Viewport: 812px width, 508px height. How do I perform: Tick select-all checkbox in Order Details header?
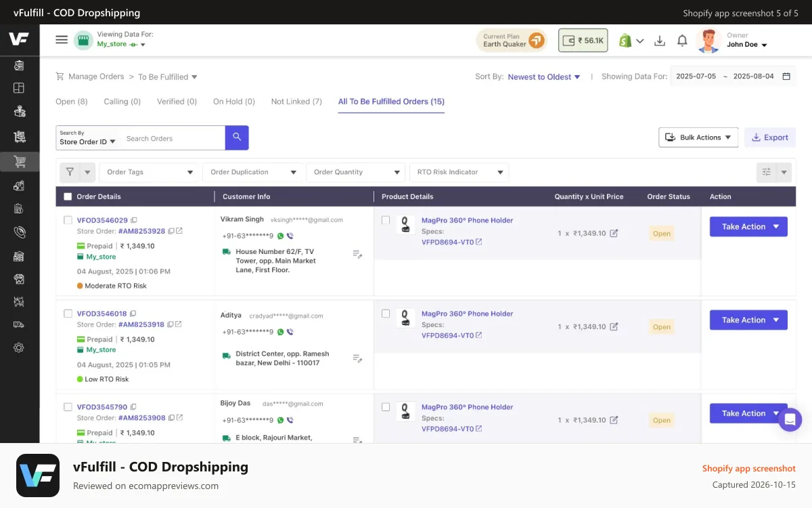[68, 196]
